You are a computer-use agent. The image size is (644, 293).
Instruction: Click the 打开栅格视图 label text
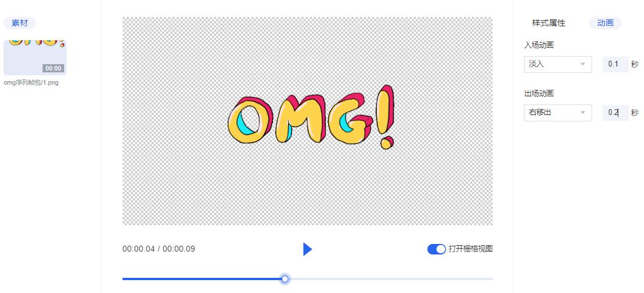[470, 249]
